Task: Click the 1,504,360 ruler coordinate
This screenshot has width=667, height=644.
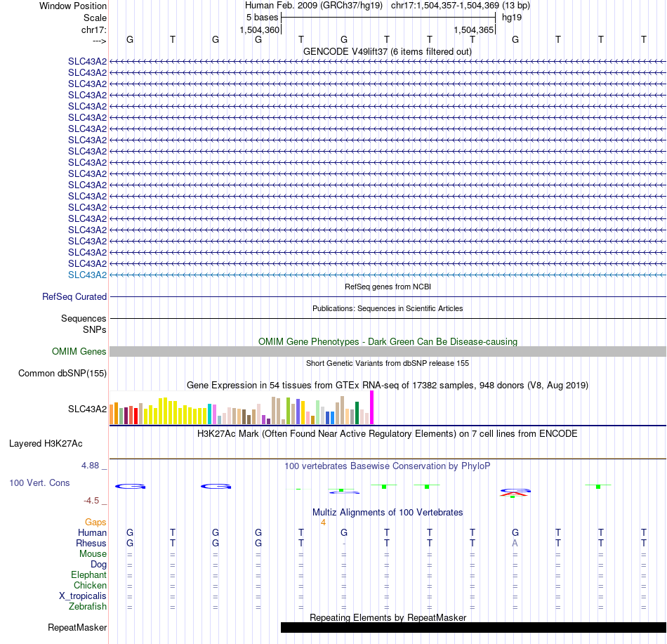Action: [260, 29]
